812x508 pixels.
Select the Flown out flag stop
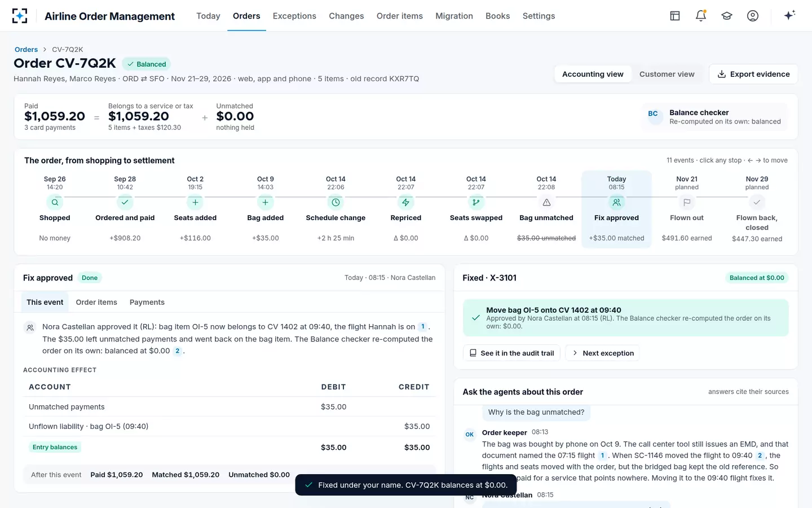tap(687, 202)
